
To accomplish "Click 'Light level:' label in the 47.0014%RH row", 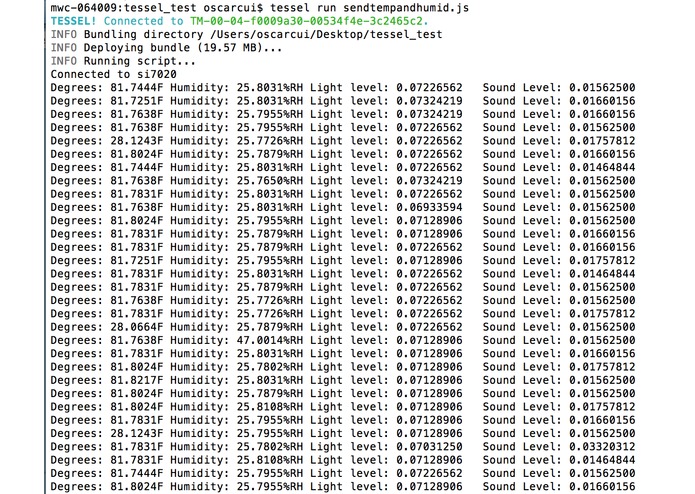I will (349, 340).
